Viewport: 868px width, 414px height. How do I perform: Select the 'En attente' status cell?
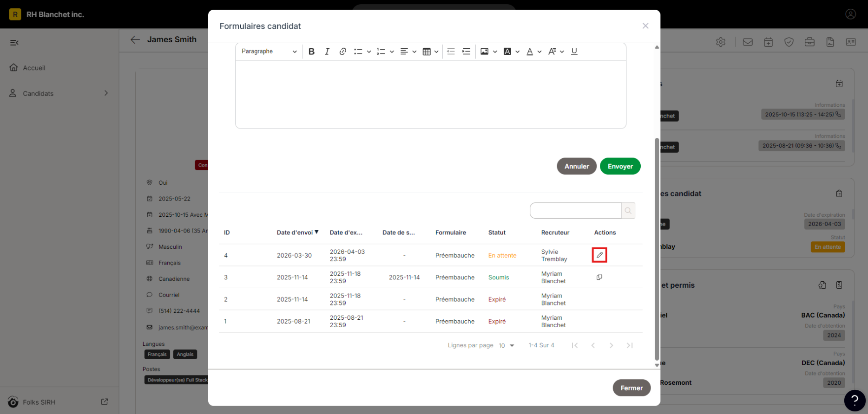point(502,255)
